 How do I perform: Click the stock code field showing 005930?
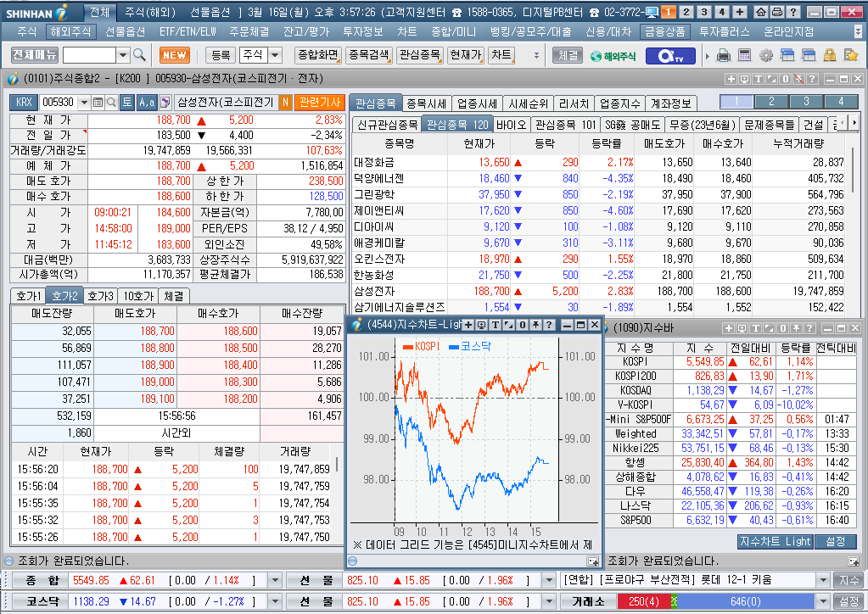click(x=59, y=103)
